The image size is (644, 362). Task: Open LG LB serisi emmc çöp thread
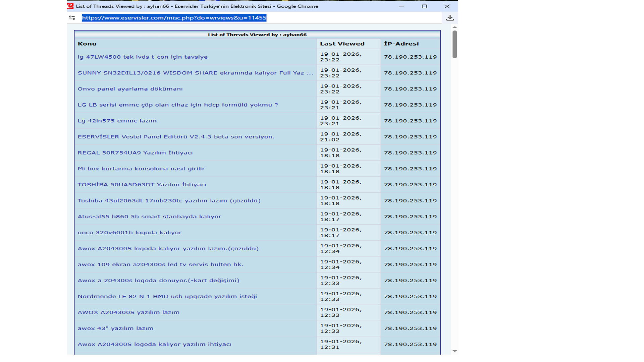(x=178, y=105)
